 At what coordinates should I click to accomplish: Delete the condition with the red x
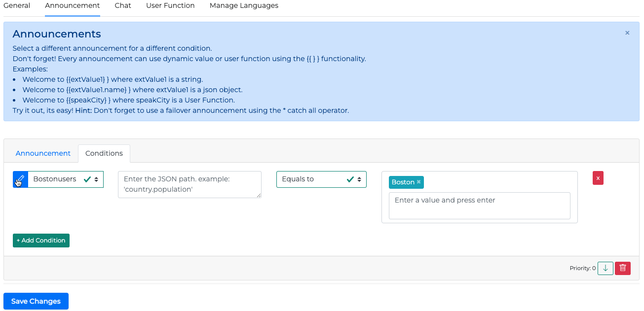[x=598, y=178]
